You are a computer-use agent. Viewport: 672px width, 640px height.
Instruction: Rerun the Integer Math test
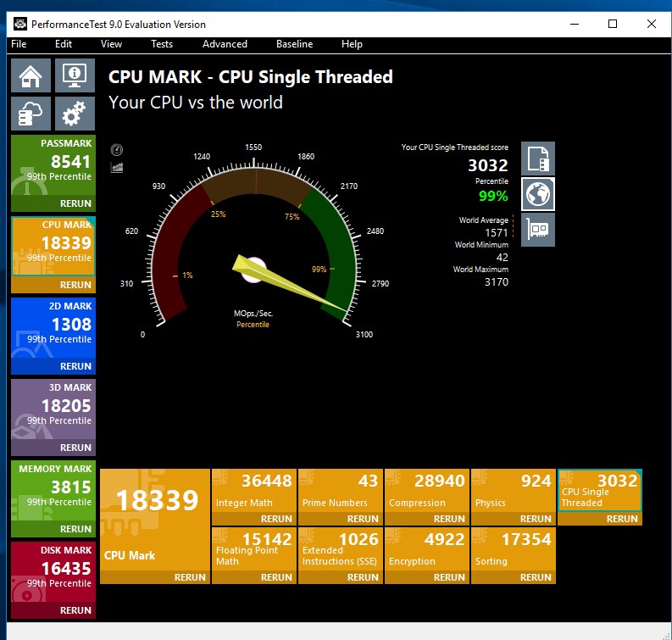[x=254, y=519]
